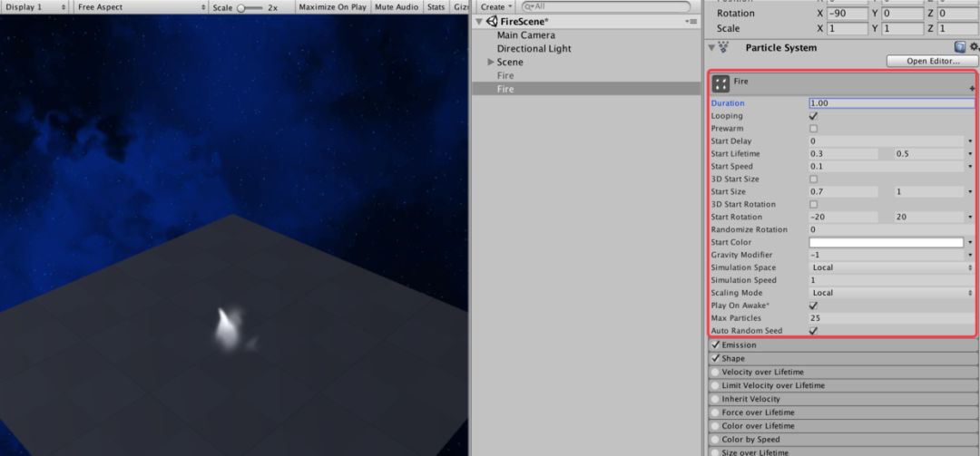Open the Display 1 dropdown
This screenshot has width=980, height=456.
pyautogui.click(x=35, y=7)
